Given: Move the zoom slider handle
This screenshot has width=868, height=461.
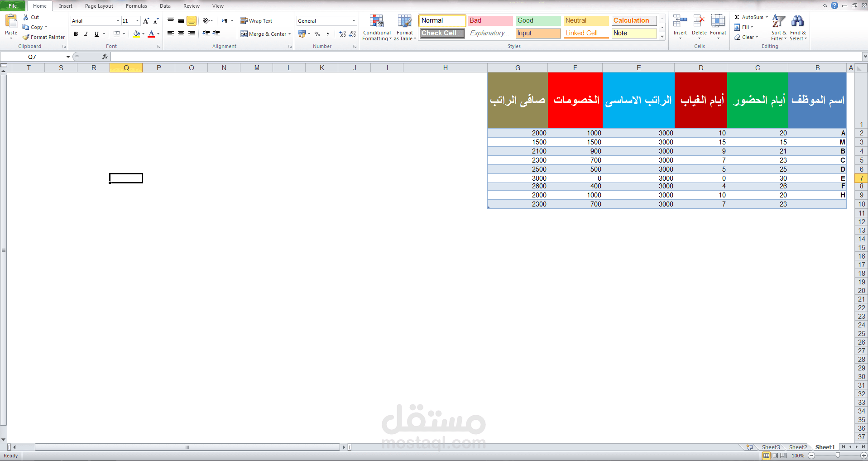Looking at the screenshot, I should (838, 456).
